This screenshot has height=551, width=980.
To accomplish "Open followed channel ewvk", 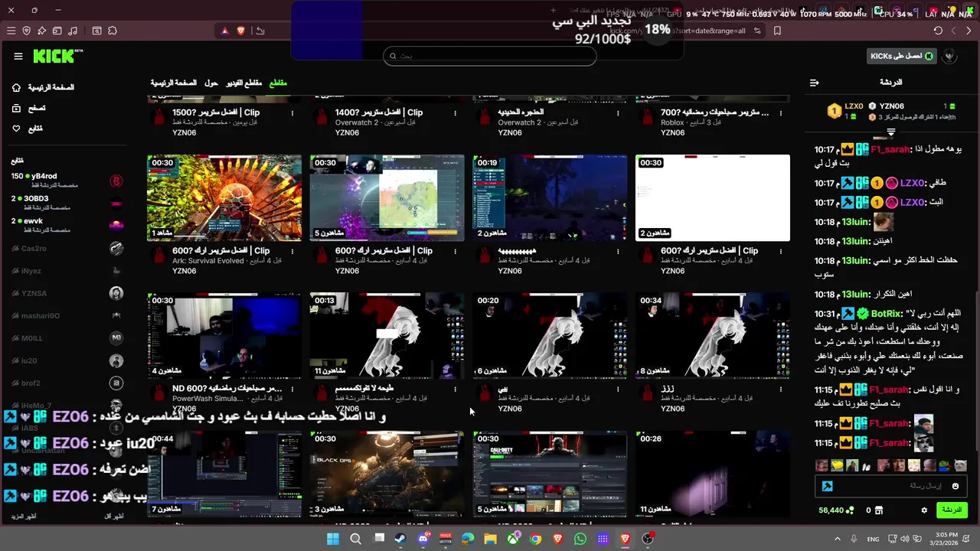I will click(67, 225).
